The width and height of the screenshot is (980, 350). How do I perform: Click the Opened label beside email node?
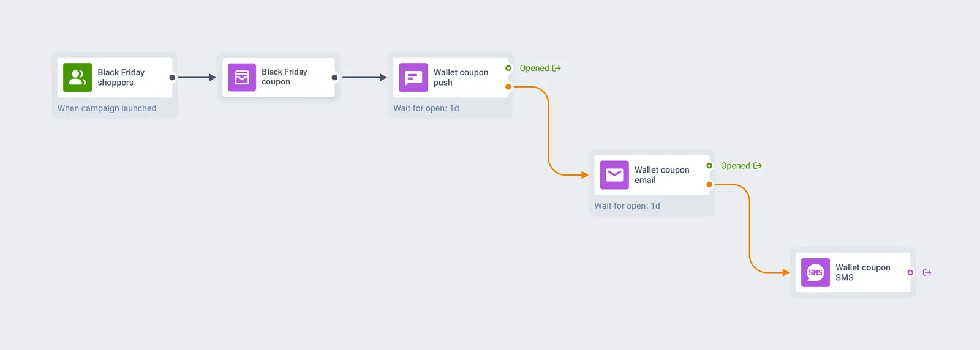(x=735, y=166)
